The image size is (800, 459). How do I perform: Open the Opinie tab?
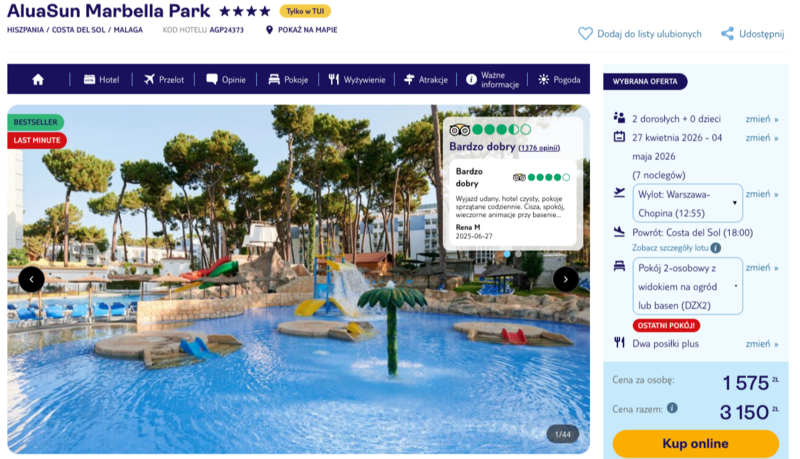(x=226, y=80)
